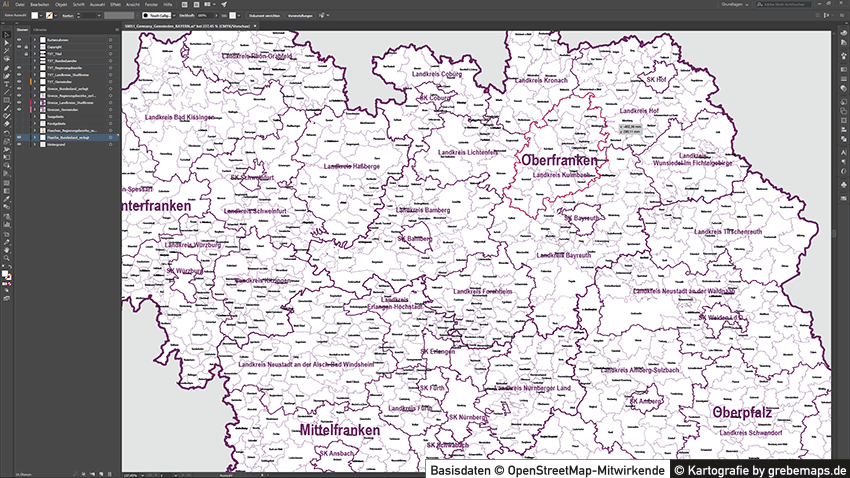
Task: Switch to the Libraries panel tab
Action: coord(40,29)
